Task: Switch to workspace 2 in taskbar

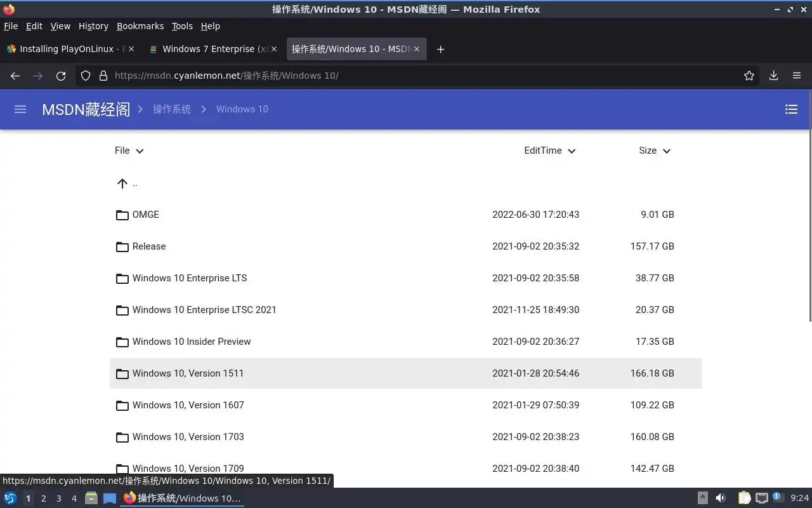Action: [43, 498]
